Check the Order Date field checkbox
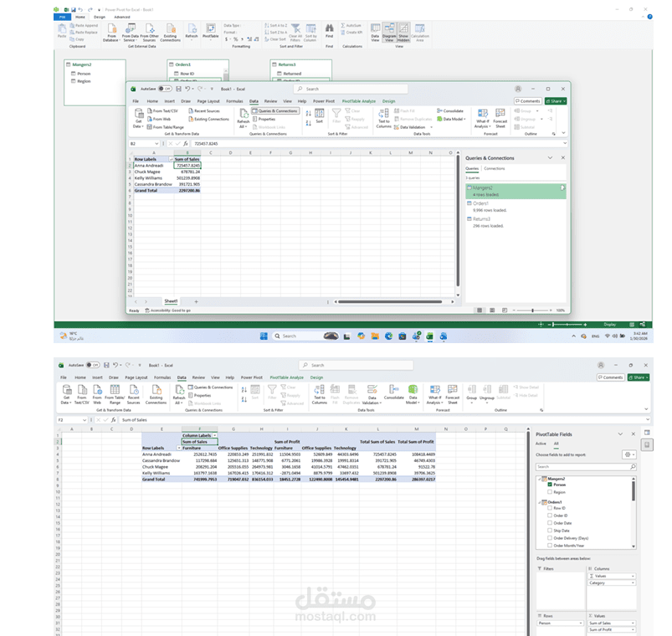 point(550,523)
